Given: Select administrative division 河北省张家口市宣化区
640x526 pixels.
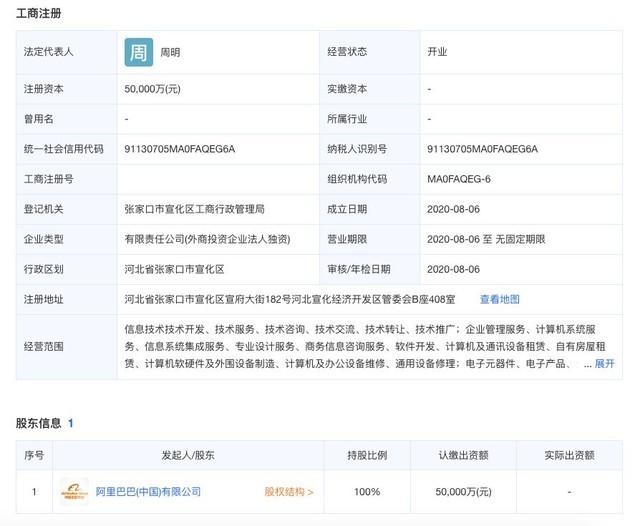Looking at the screenshot, I should pos(174,269).
